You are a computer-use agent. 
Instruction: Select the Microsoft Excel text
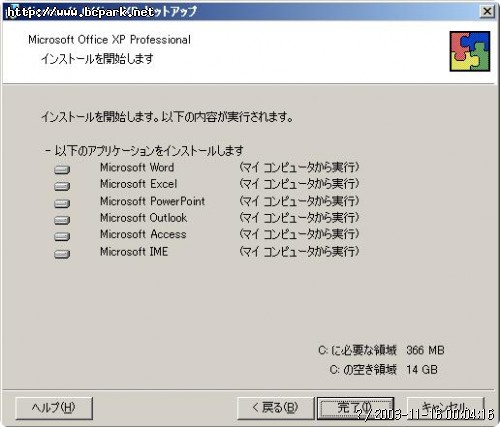[x=138, y=184]
